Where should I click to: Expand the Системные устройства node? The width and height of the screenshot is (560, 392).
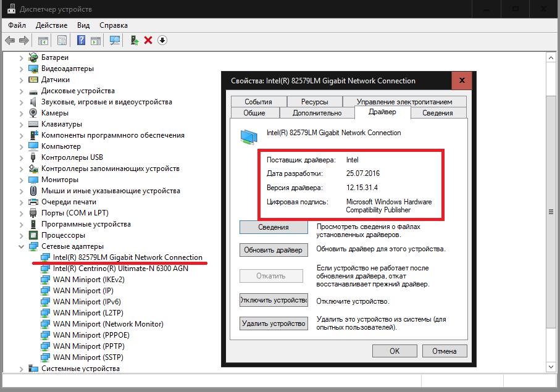[x=22, y=369]
